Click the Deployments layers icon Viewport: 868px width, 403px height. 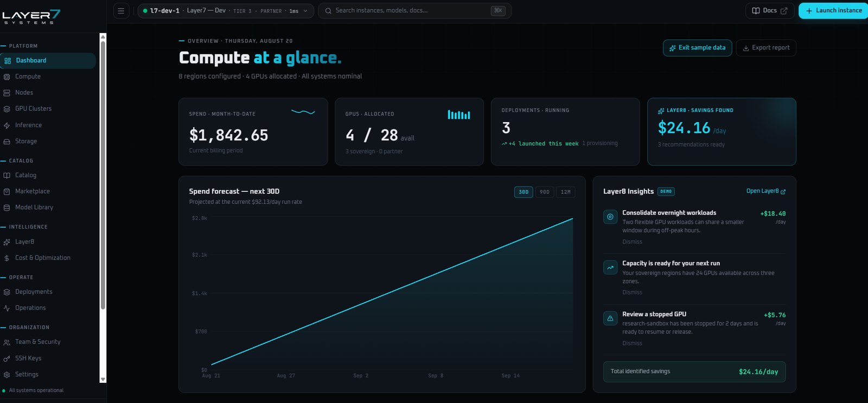tap(7, 292)
